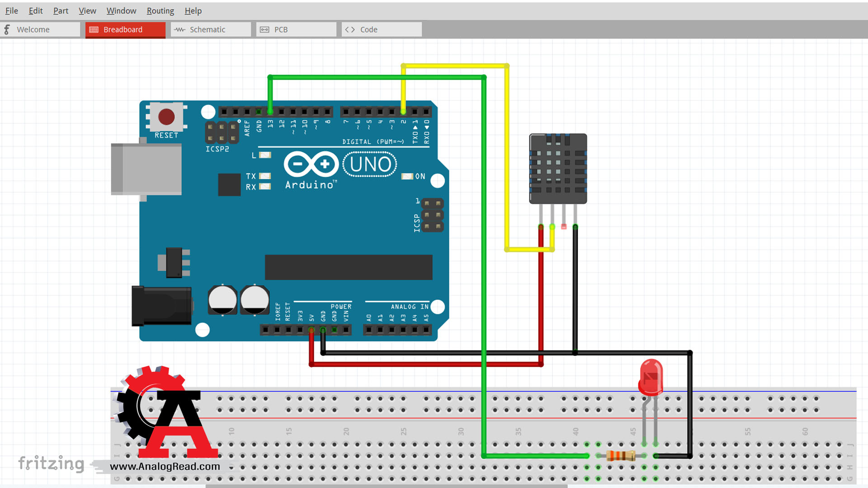Select the red 5V wire under Arduino
Image resolution: width=868 pixels, height=488 pixels.
pos(426,364)
